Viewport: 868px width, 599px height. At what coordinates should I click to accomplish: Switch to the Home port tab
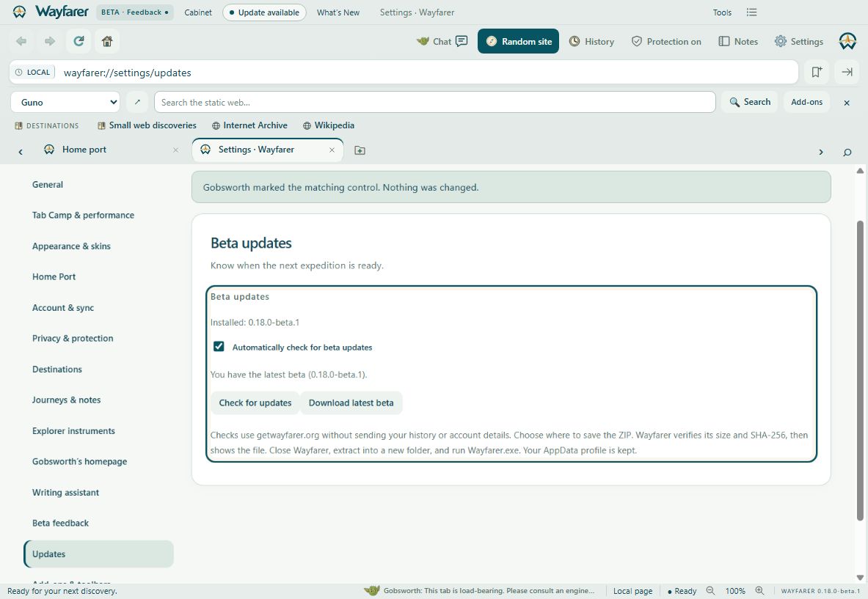pos(111,150)
